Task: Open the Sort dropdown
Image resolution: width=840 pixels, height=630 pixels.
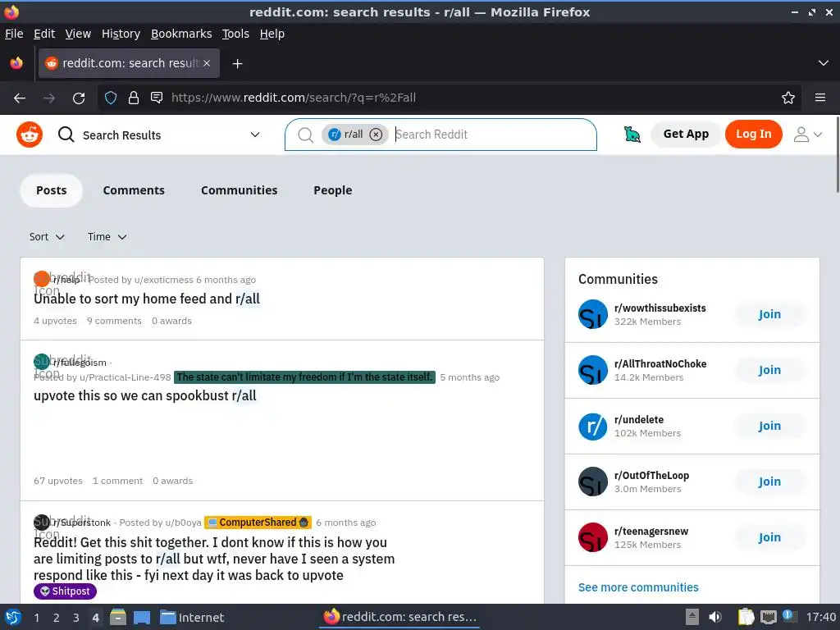Action: pyautogui.click(x=47, y=237)
